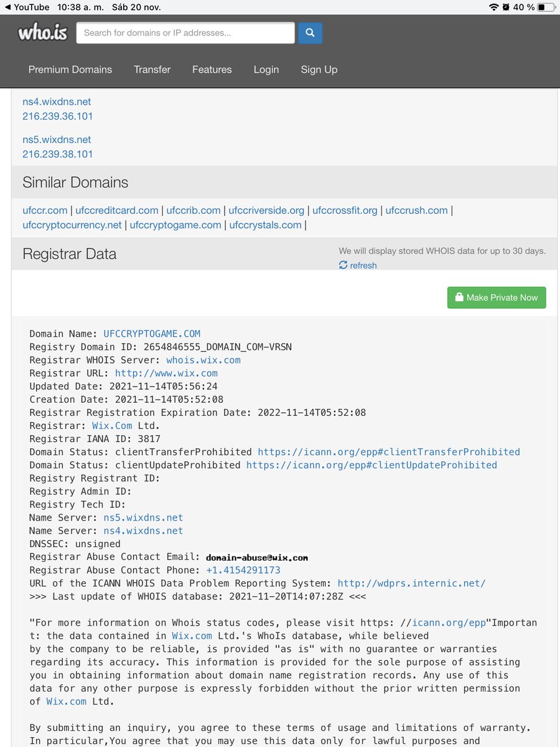
Task: Click the who.is logo
Action: 42,32
